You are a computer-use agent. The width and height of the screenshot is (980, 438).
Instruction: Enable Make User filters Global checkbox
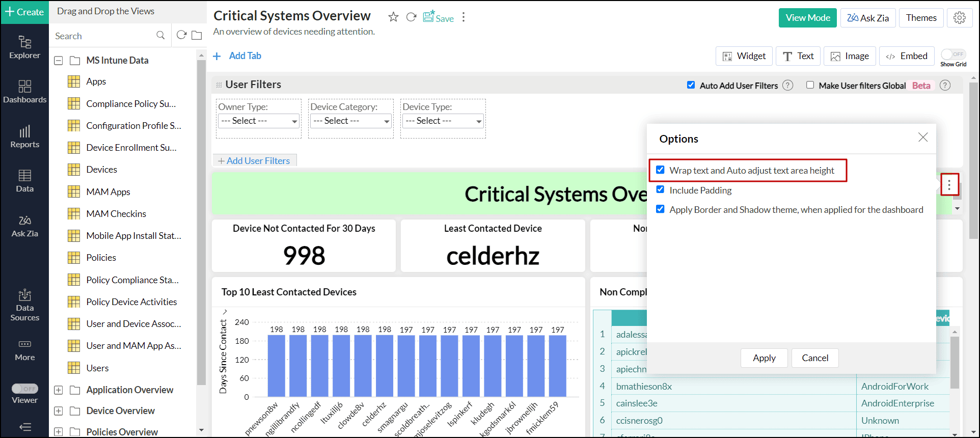pos(810,85)
